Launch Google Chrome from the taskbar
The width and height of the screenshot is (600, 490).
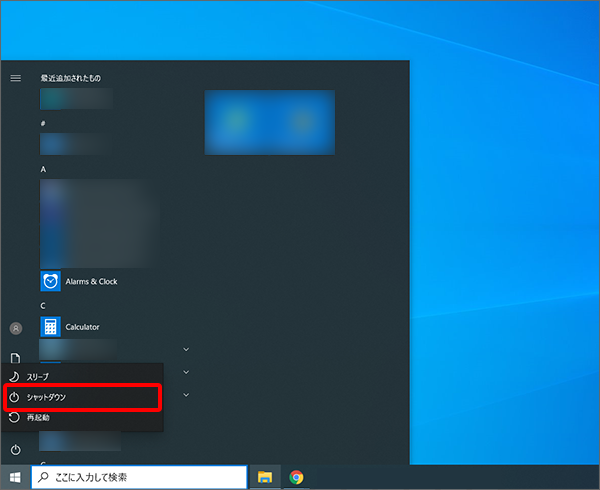pyautogui.click(x=296, y=477)
